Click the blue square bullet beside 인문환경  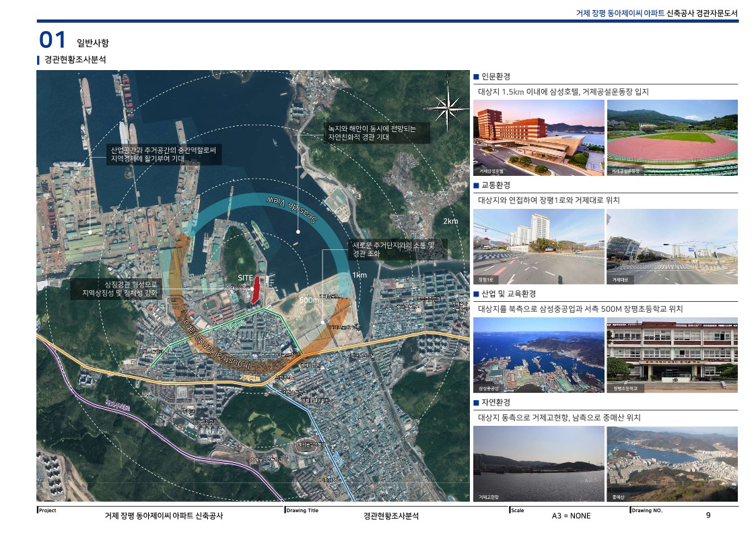476,77
